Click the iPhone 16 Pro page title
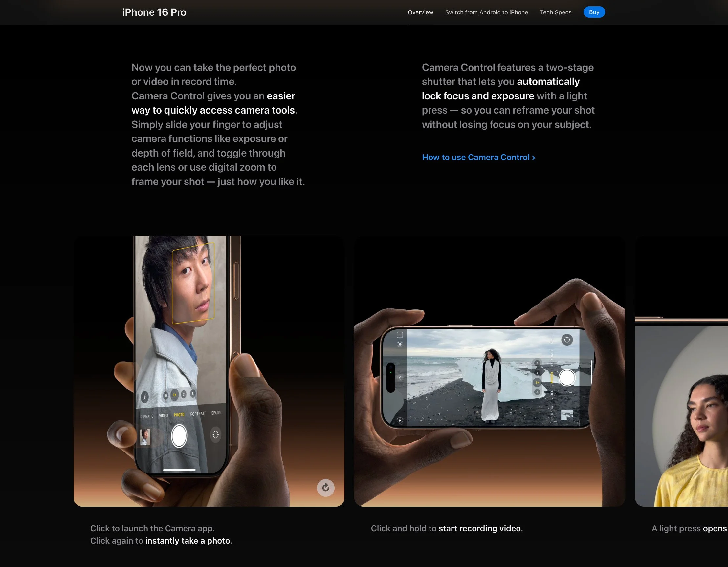Screen dimensions: 728x567 (x=154, y=12)
